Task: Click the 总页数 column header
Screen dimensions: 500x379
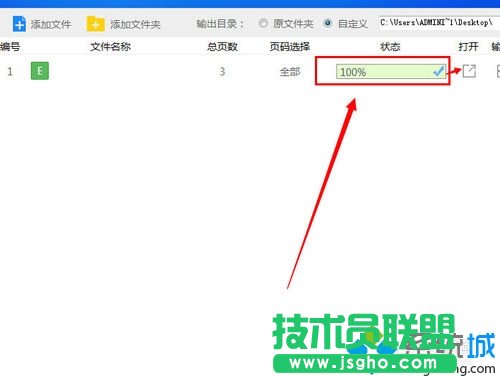Action: 222,46
